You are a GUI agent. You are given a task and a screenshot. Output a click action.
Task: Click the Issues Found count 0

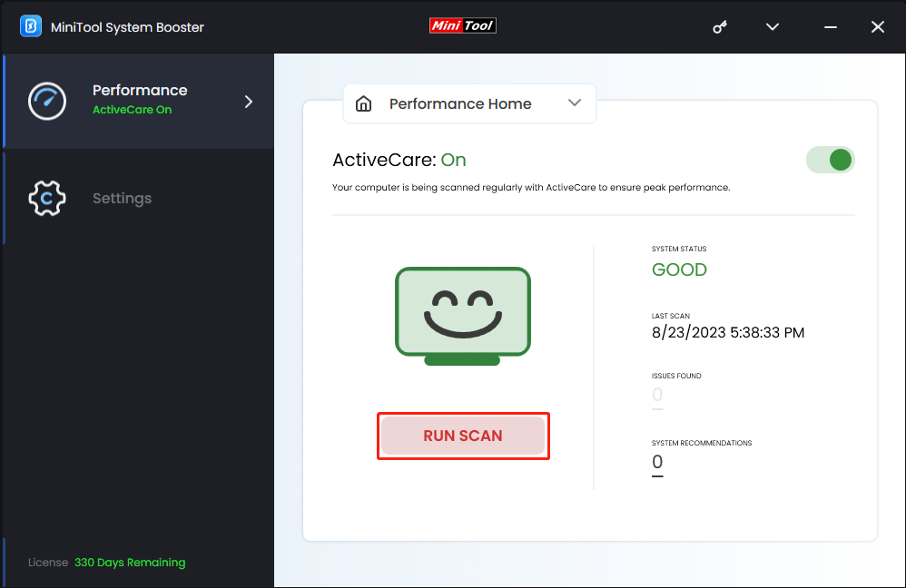click(657, 395)
